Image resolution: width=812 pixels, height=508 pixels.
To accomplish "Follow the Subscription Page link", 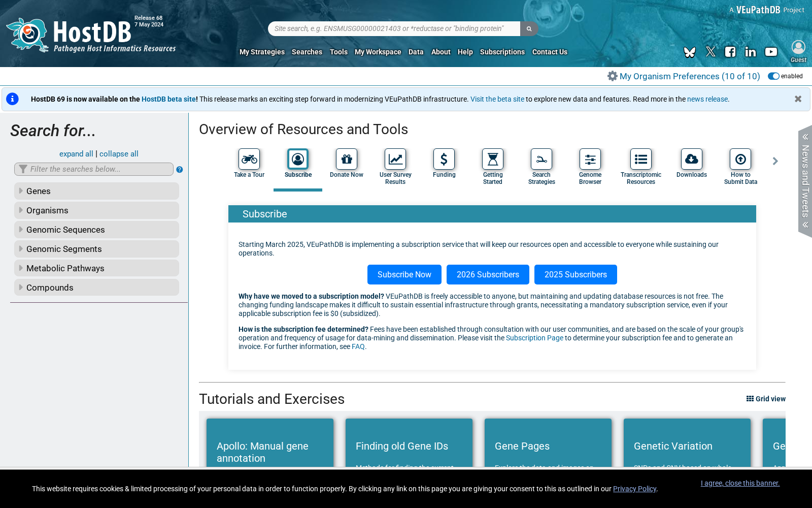I will (x=534, y=338).
